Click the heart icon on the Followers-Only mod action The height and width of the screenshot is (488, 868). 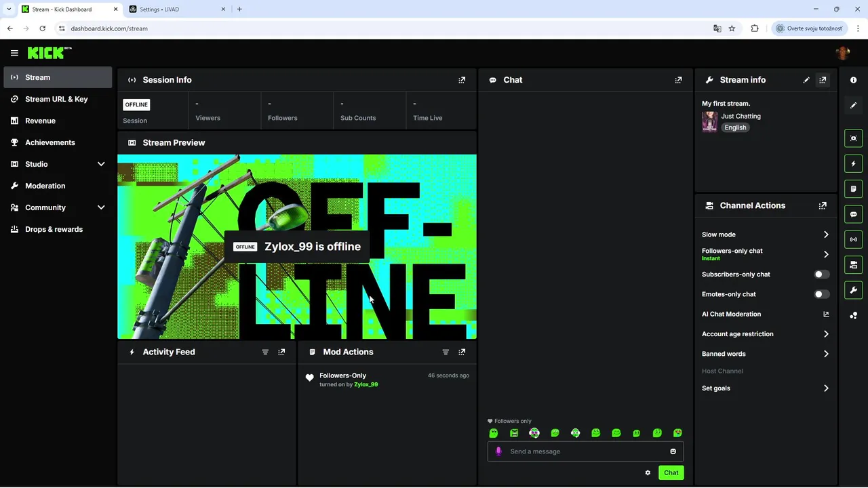(310, 378)
